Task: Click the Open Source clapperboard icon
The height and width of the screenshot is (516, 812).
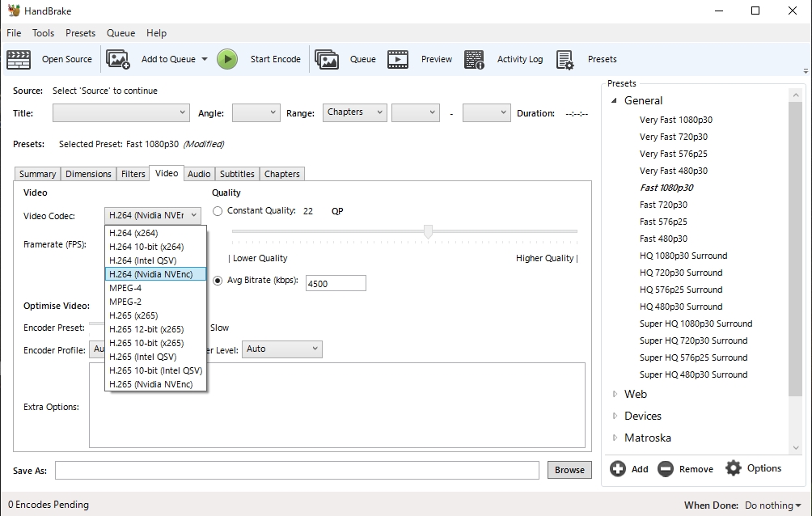Action: coord(19,59)
